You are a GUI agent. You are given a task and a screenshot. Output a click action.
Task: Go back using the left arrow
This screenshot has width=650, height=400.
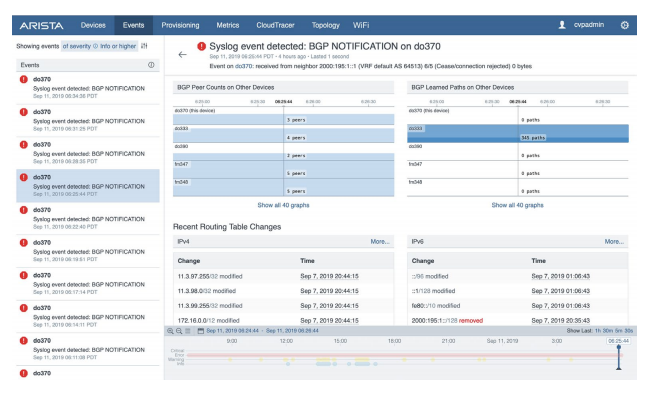182,55
